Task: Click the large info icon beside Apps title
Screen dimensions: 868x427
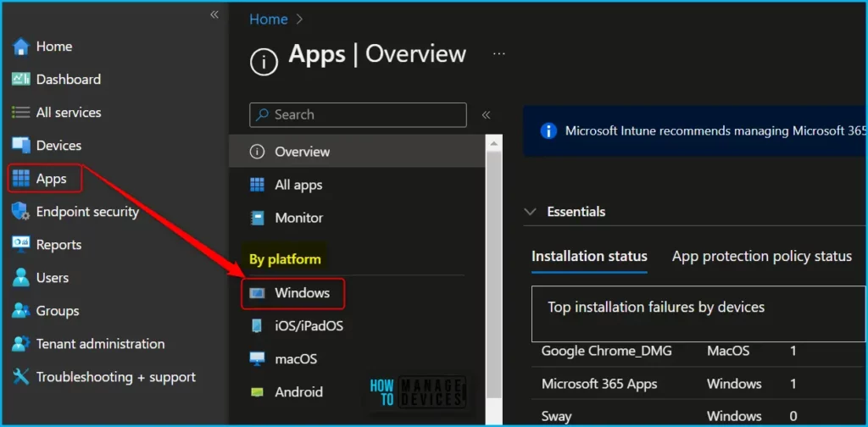Action: coord(264,61)
